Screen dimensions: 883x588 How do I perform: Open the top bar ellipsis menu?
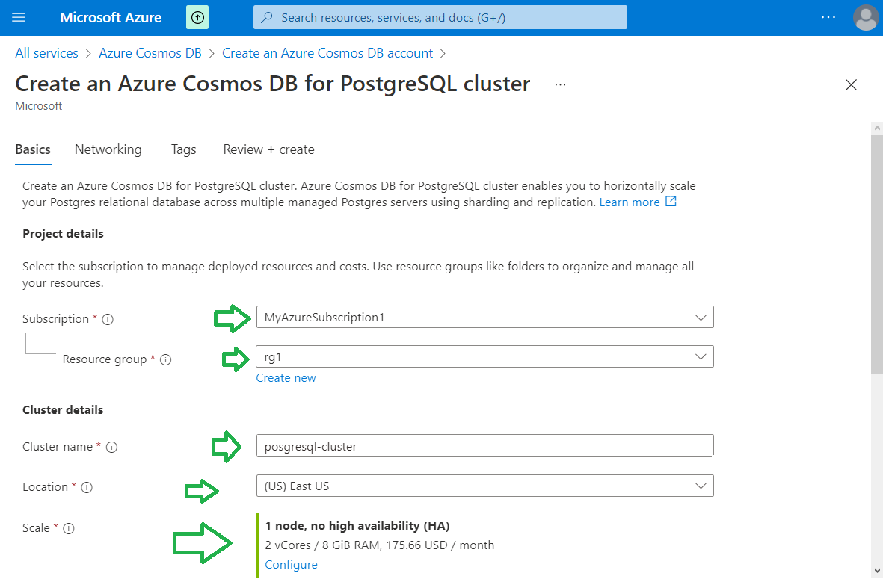(828, 17)
